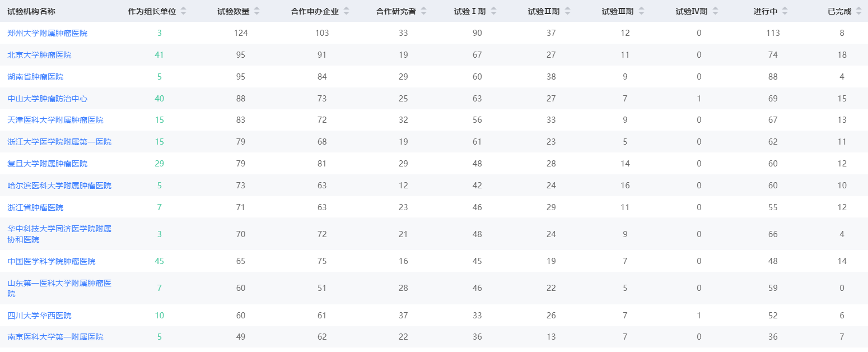Open 南京医科大学第一附属医院 link
Screen dimensions: 868x352
coord(55,337)
